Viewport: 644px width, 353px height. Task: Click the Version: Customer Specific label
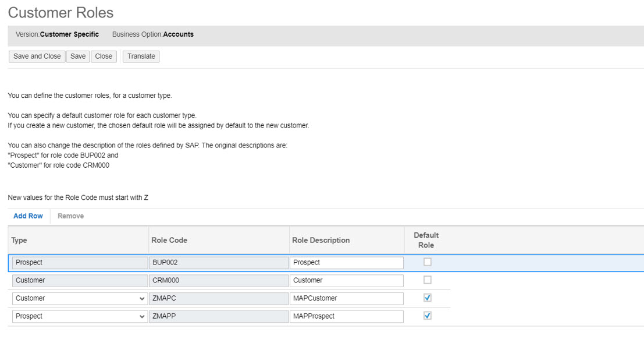(57, 34)
